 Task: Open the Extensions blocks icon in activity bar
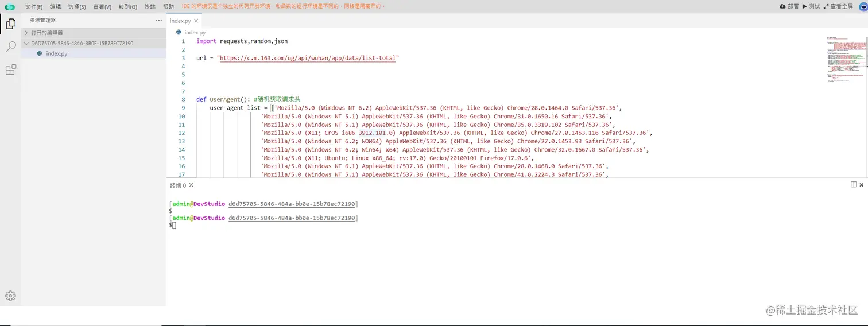click(x=10, y=70)
